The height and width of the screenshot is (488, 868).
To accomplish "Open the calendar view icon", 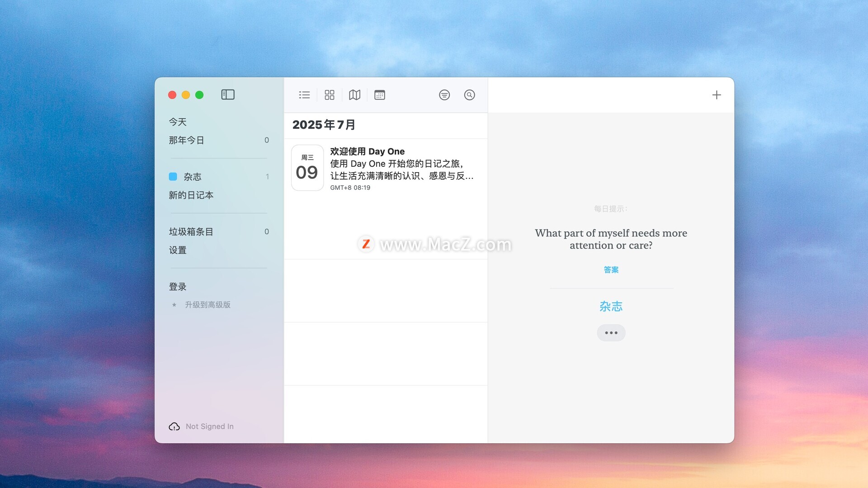I will coord(380,95).
